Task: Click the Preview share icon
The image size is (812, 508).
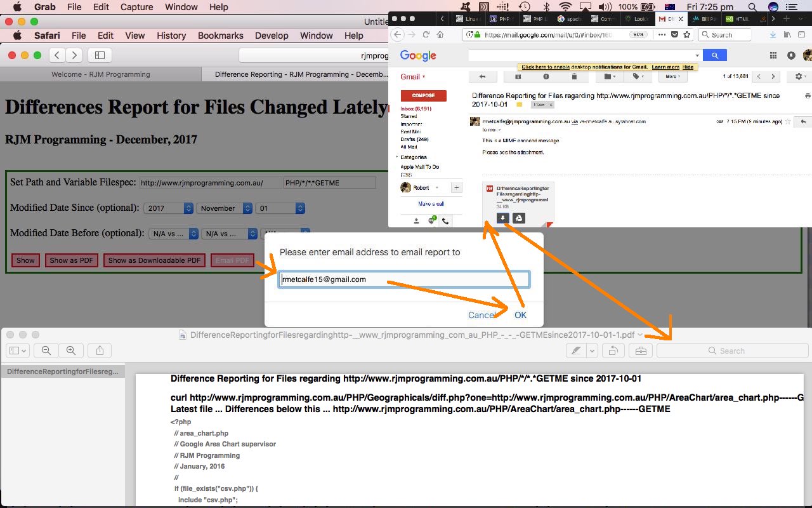Action: click(100, 351)
